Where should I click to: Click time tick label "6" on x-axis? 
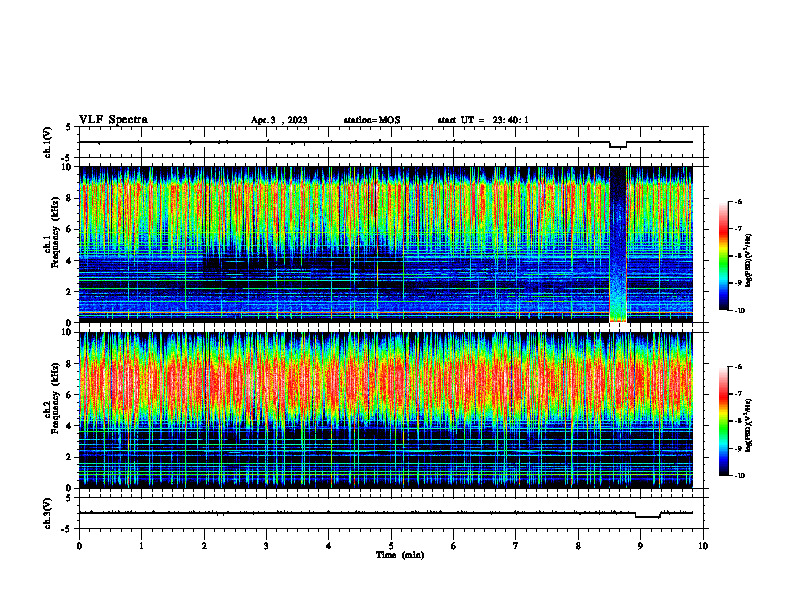[x=454, y=546]
